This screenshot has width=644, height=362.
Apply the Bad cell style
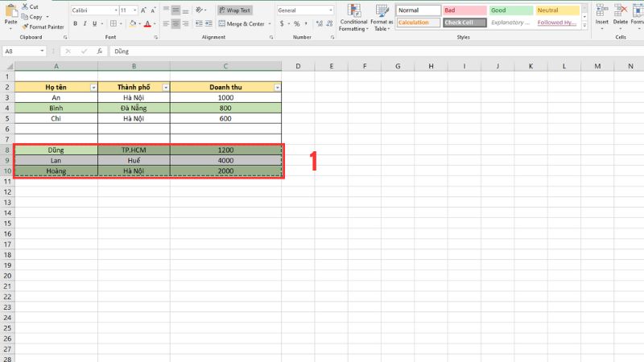pos(465,10)
